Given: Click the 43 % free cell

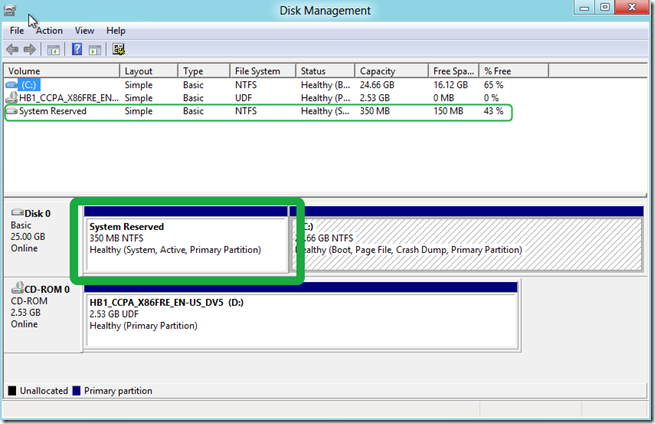Looking at the screenshot, I should point(493,111).
